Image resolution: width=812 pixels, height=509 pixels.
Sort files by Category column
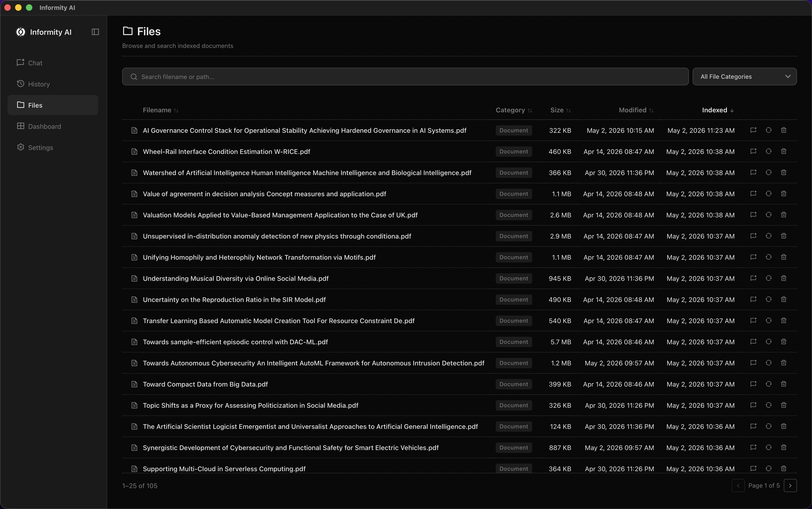coord(514,110)
